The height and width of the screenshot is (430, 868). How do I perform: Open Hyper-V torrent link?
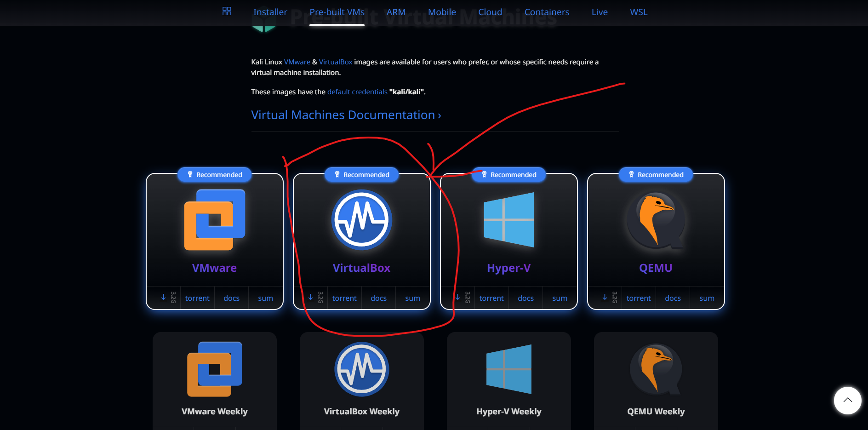491,298
